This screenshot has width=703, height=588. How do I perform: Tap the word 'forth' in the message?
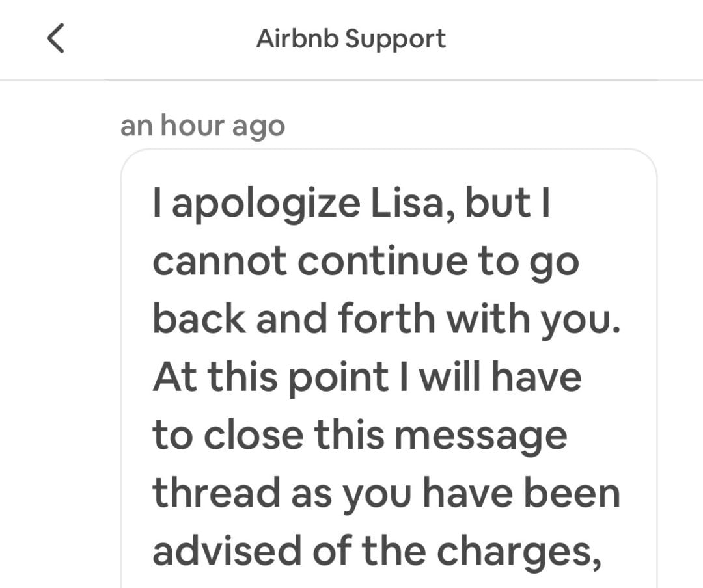click(387, 319)
